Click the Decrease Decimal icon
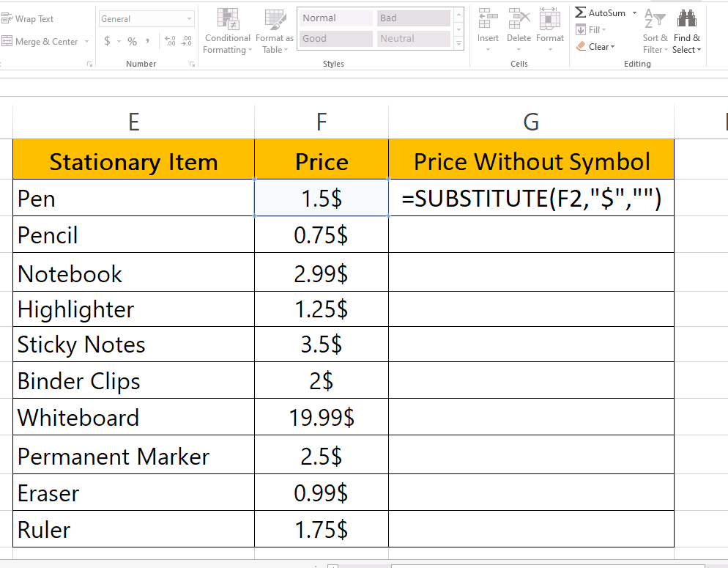The height and width of the screenshot is (568, 728). pos(185,40)
